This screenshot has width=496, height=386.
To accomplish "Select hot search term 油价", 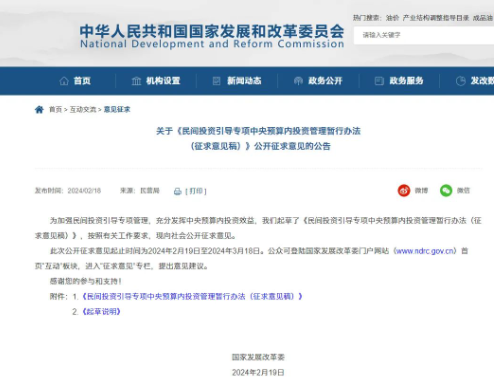I will click(x=392, y=18).
